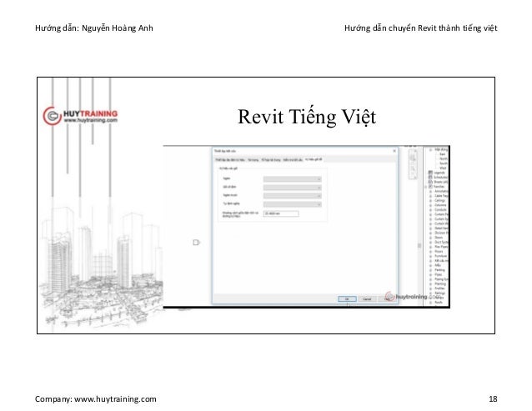Open the Tự định nghĩa symbol dropdown
This screenshot has width=532, height=411.
point(292,204)
